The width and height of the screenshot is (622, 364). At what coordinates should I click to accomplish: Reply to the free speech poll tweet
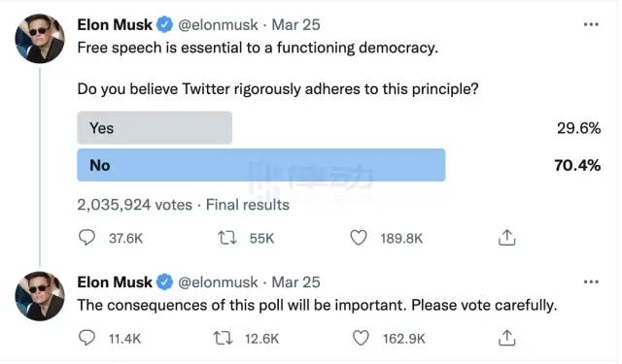[x=86, y=238]
